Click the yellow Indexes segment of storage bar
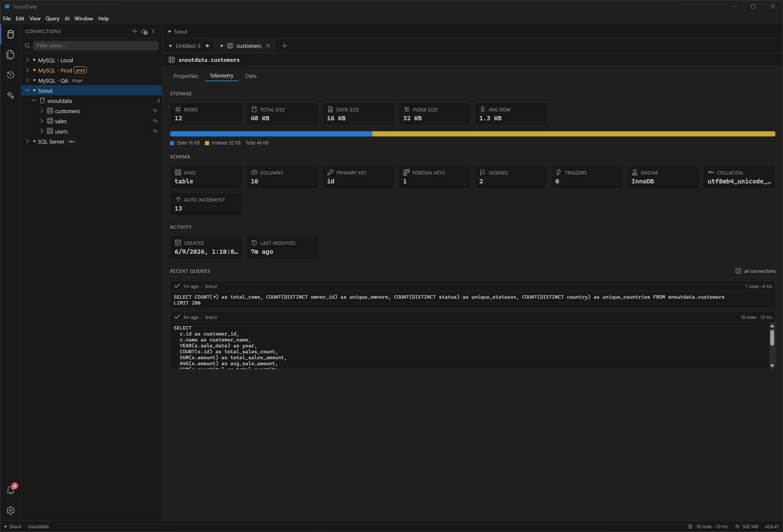Image resolution: width=783 pixels, height=532 pixels. pyautogui.click(x=574, y=134)
